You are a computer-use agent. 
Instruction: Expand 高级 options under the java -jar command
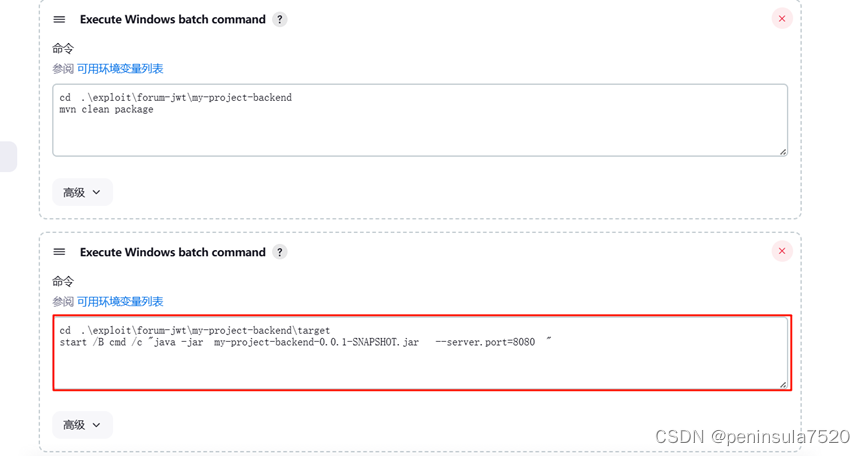coord(82,425)
